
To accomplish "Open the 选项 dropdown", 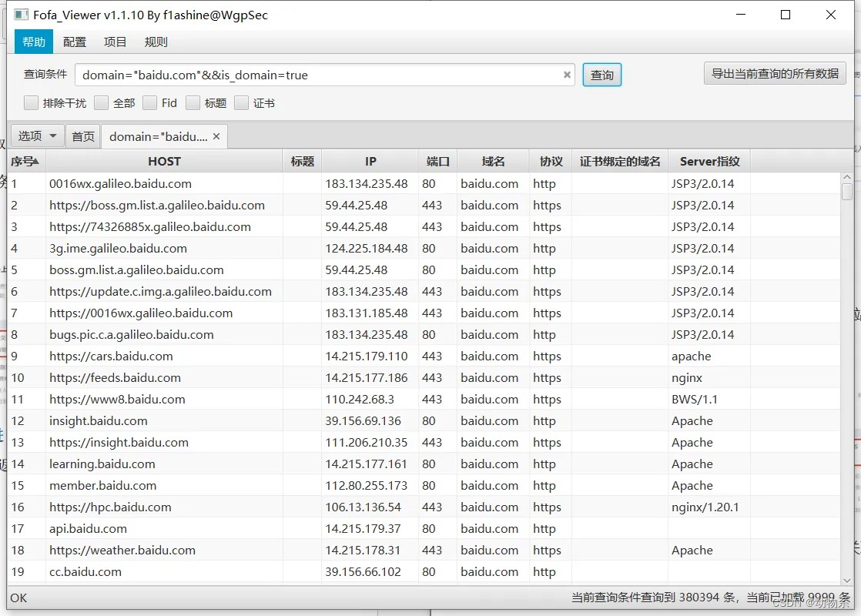I will pos(37,136).
